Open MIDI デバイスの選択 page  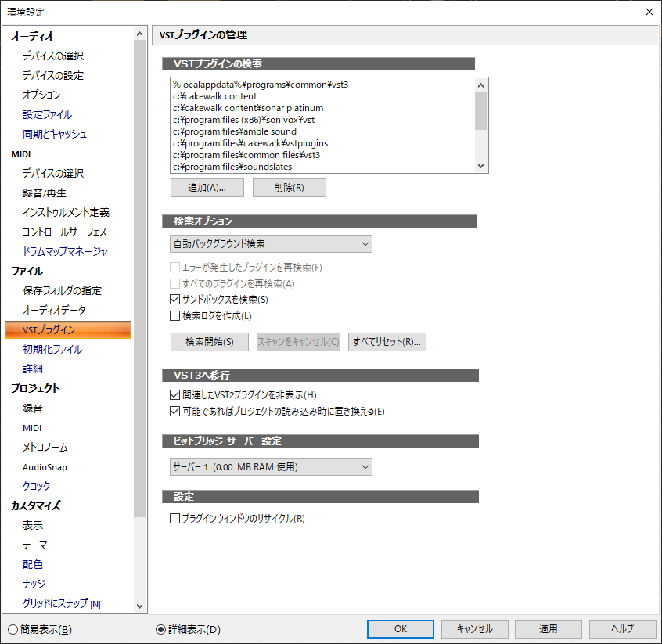[x=53, y=173]
